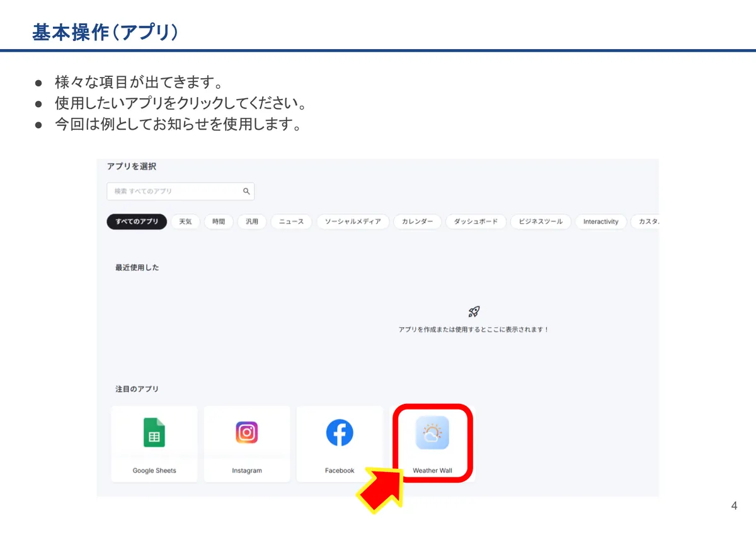Click the app search input field

181,191
